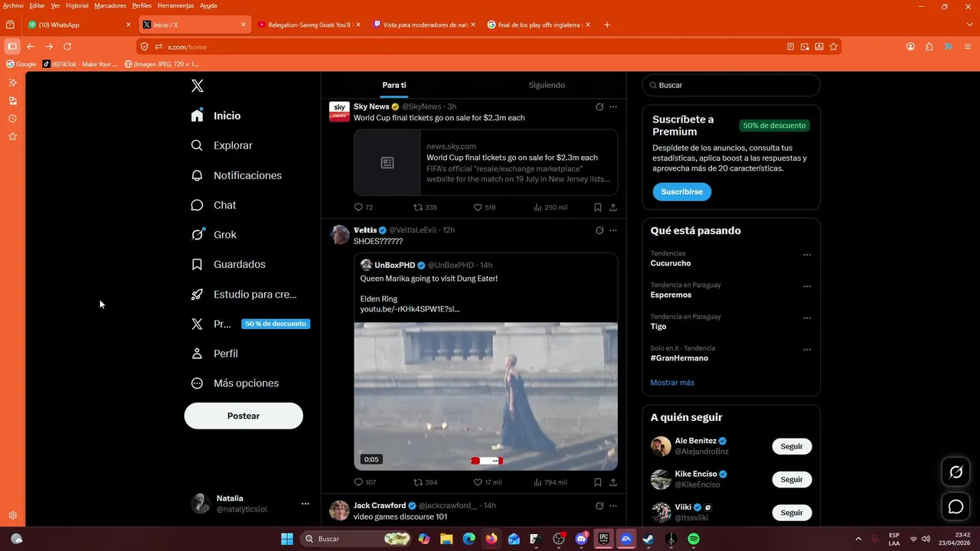The width and height of the screenshot is (980, 551).
Task: Open more options for Veltis post
Action: [x=613, y=230]
